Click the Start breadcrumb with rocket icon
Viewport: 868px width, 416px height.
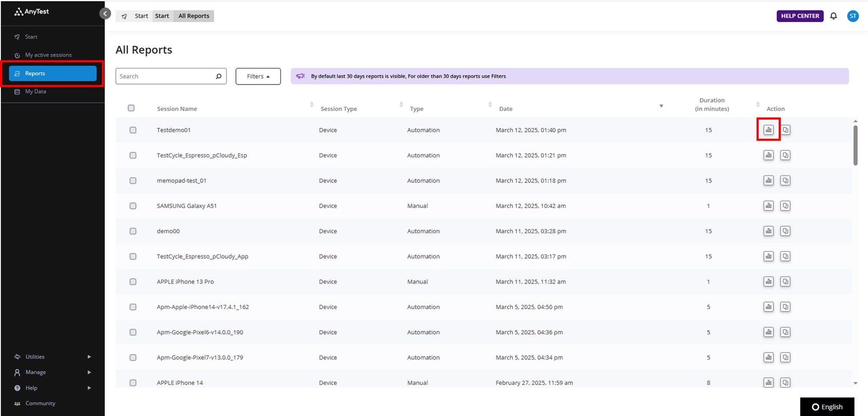pos(135,16)
